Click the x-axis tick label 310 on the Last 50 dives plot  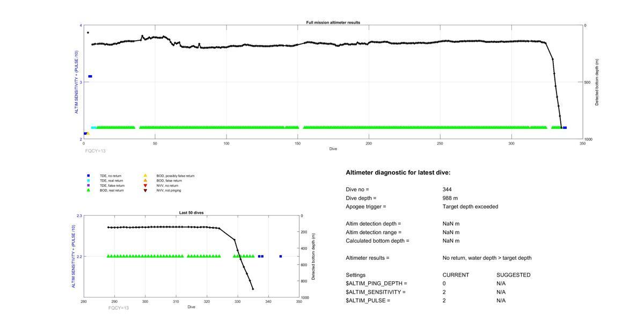click(176, 302)
